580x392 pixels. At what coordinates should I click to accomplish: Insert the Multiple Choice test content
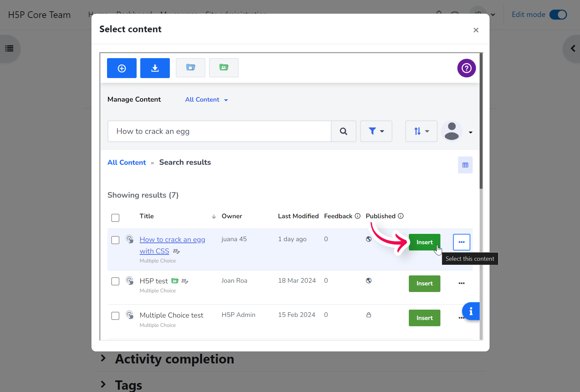(x=424, y=318)
